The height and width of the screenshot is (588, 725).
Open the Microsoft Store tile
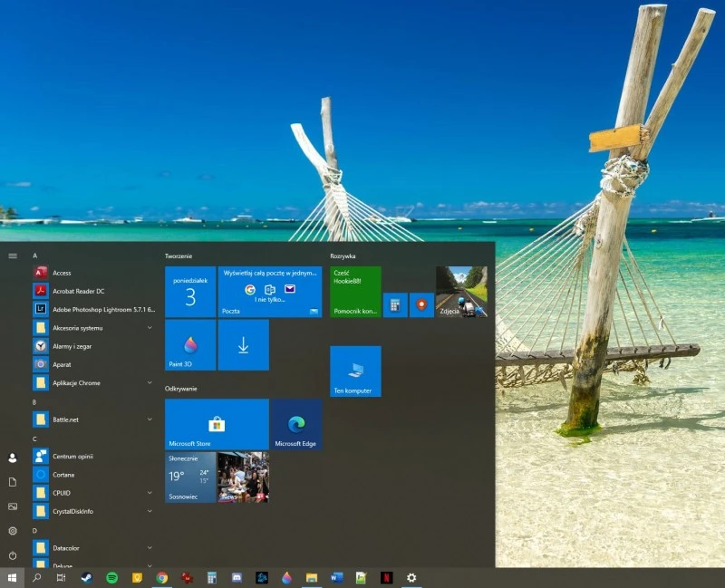(x=217, y=424)
